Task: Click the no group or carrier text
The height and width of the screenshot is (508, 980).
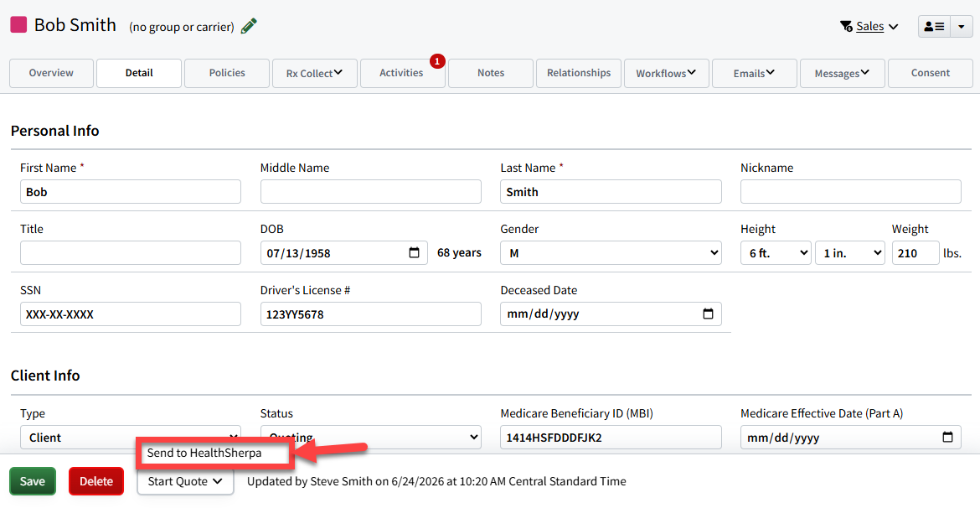Action: 181,27
